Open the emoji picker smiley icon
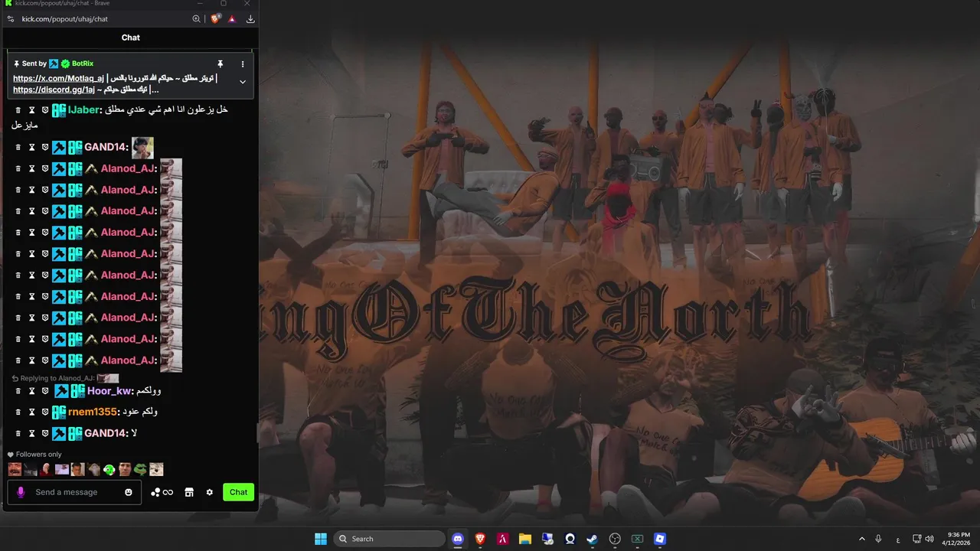This screenshot has width=980, height=551. click(x=129, y=492)
